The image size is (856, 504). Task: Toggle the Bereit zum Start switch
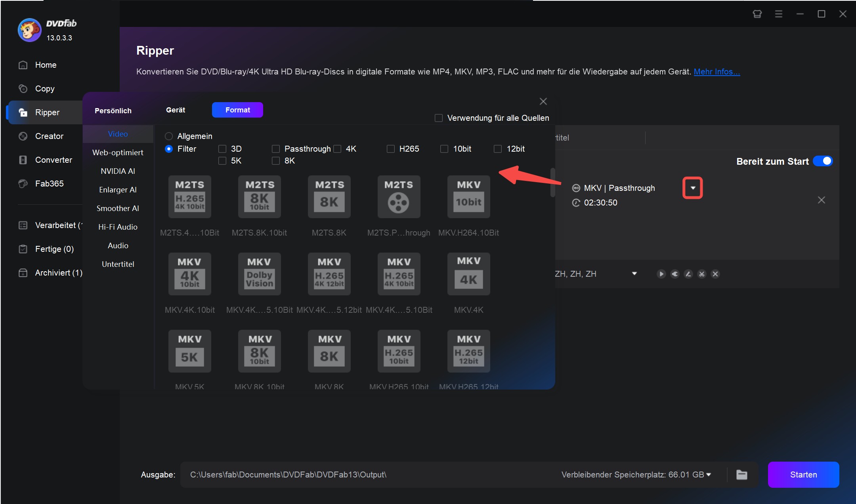pyautogui.click(x=823, y=161)
